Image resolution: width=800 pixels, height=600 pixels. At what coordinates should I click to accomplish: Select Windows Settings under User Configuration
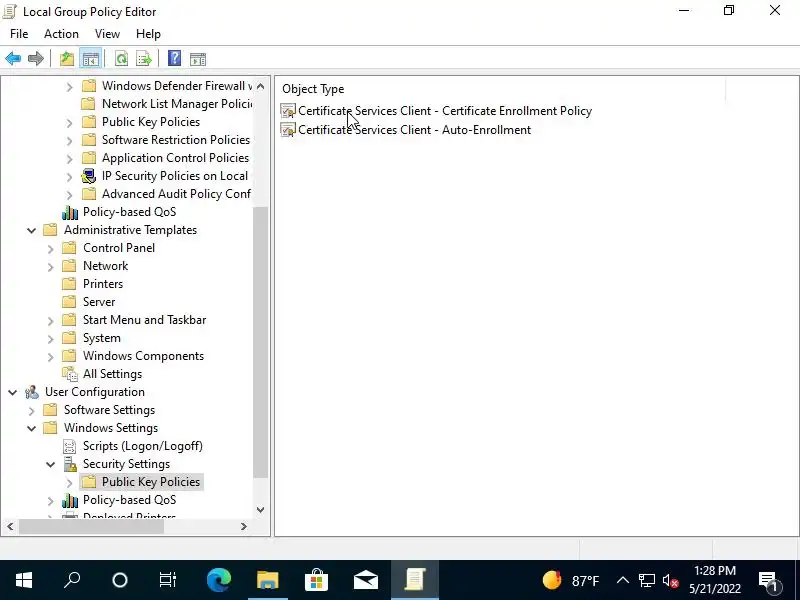[x=111, y=428]
